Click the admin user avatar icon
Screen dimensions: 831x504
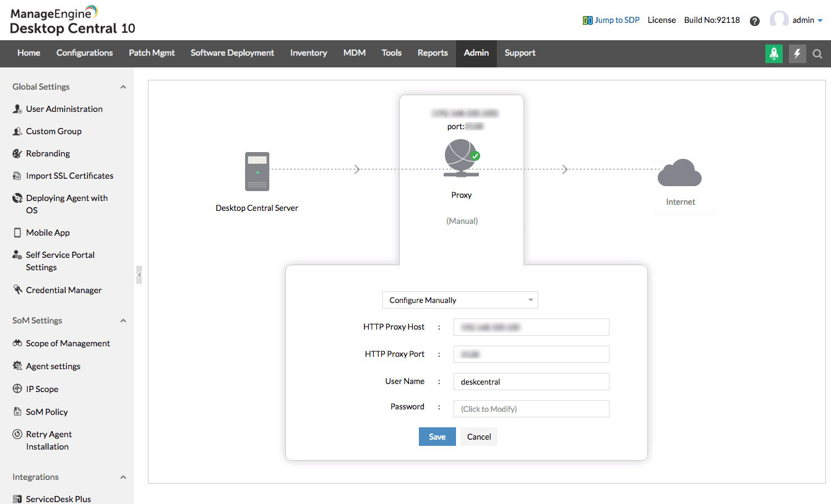779,20
